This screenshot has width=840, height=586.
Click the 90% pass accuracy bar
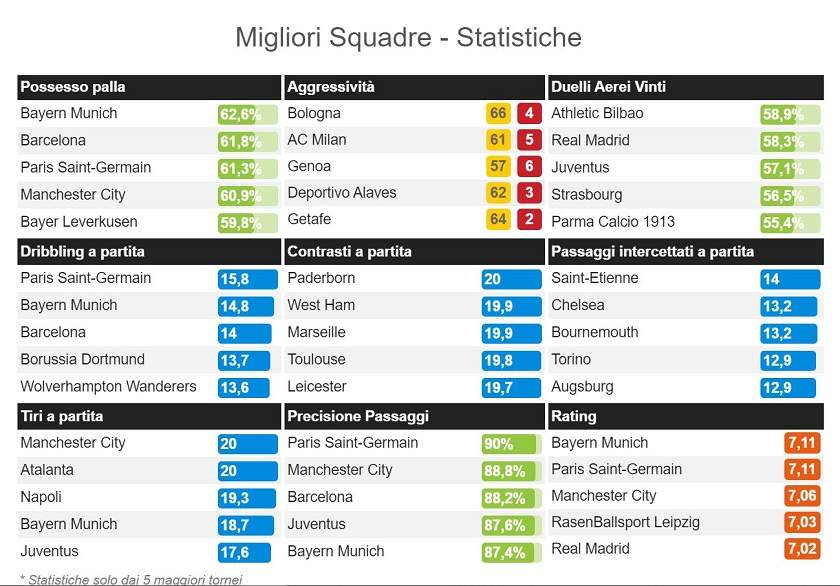pyautogui.click(x=498, y=443)
